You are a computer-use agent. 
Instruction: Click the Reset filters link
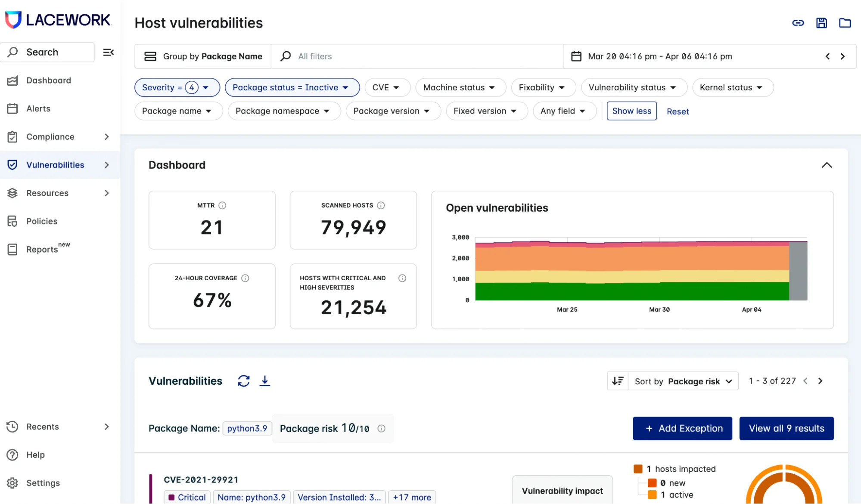[x=678, y=111]
